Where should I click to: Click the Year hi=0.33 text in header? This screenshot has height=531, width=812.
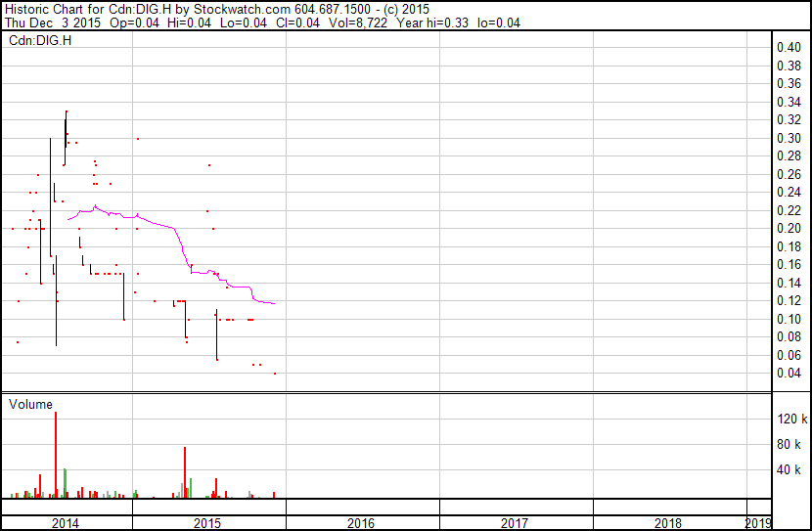coord(431,22)
